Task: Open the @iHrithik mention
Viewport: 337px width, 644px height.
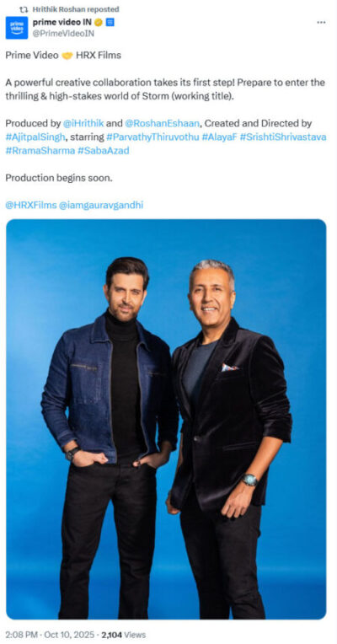Action: click(x=83, y=123)
